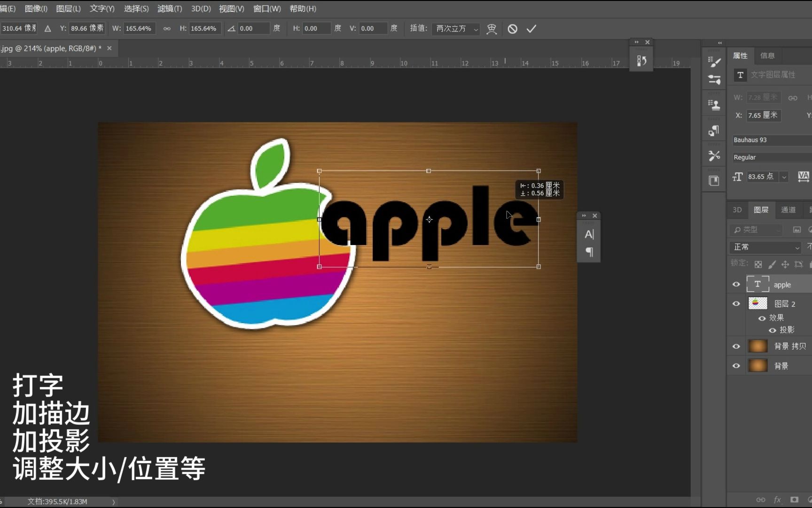Select the 属性 properties tab

740,56
